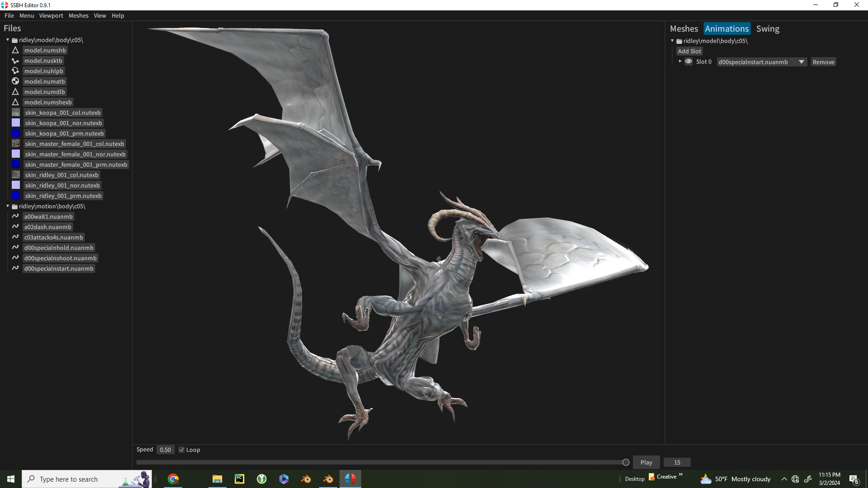Viewport: 868px width, 488px height.
Task: Open the d00specialnstart.nuanmb animation dropdown
Action: coord(801,62)
